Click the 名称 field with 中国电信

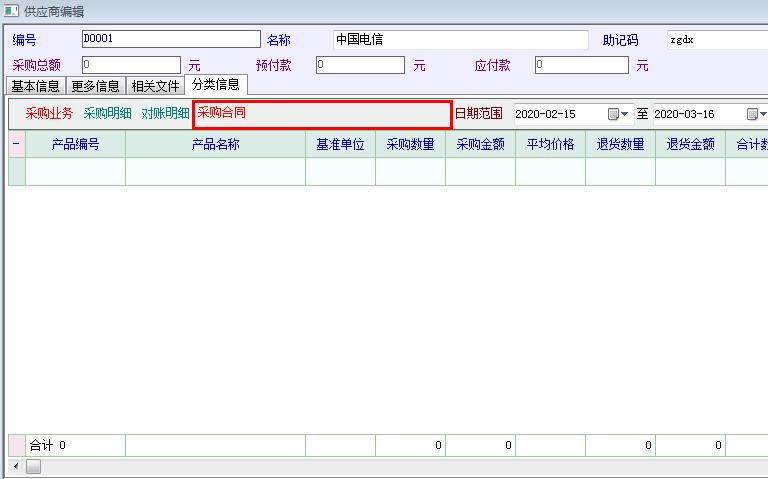point(460,40)
